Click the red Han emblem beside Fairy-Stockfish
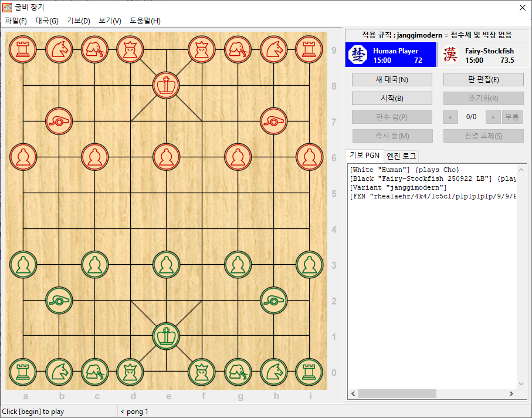 click(450, 55)
